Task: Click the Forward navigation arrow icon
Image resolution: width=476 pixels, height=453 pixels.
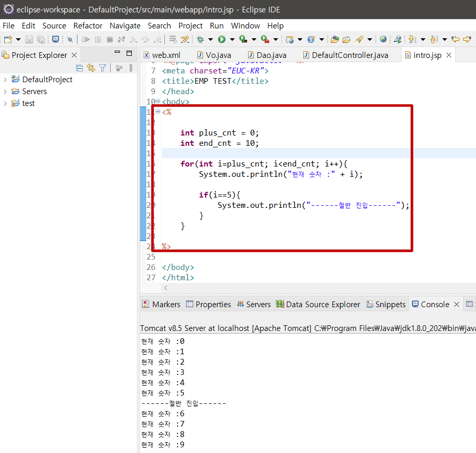Action: pyautogui.click(x=468, y=39)
